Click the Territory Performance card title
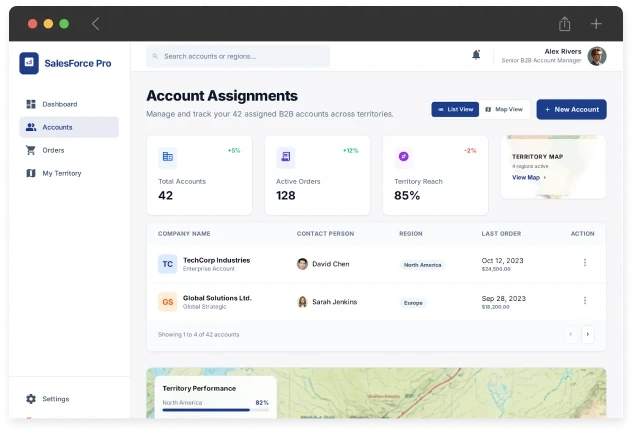634x433 pixels. pyautogui.click(x=199, y=389)
